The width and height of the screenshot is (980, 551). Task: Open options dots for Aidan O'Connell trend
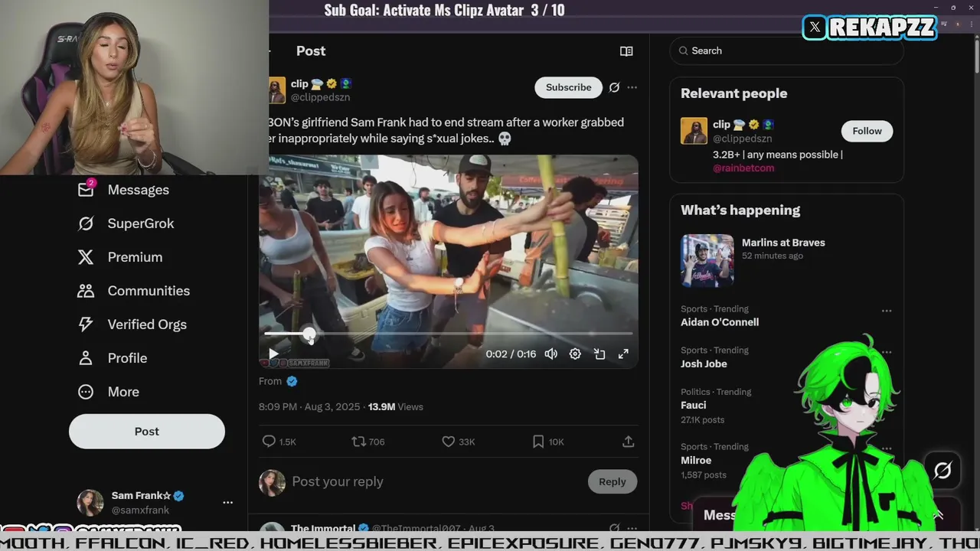[887, 311]
